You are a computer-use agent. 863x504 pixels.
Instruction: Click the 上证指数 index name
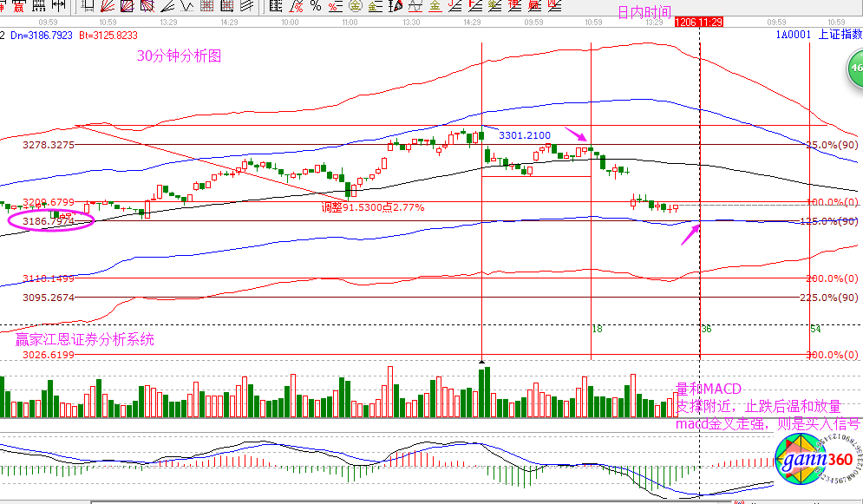coord(840,35)
